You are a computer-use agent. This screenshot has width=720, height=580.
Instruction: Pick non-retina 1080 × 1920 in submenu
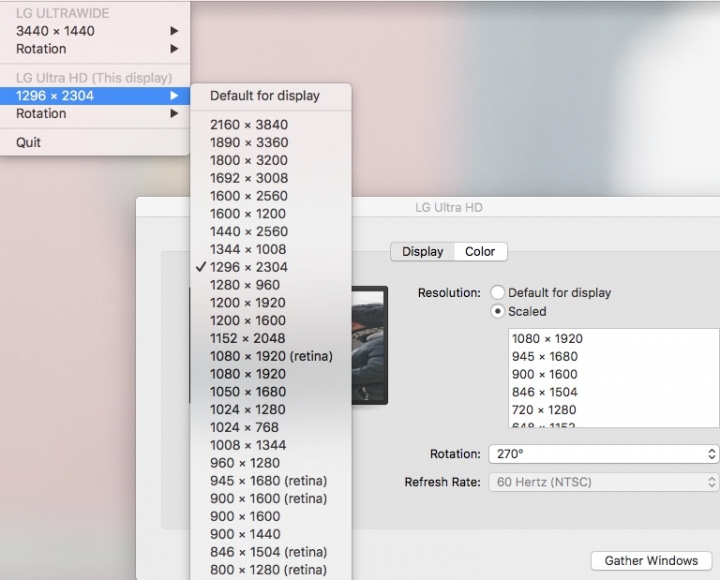click(271, 374)
